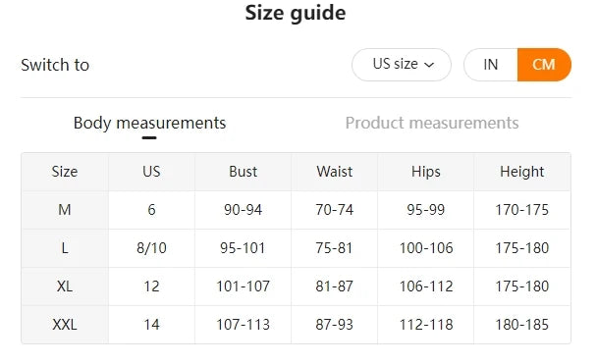The image size is (597, 364).
Task: Click the Size column header
Action: [x=65, y=172]
